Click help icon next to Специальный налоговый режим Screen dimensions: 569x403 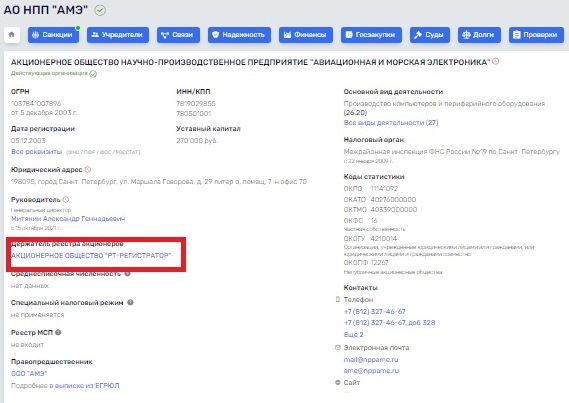(130, 303)
